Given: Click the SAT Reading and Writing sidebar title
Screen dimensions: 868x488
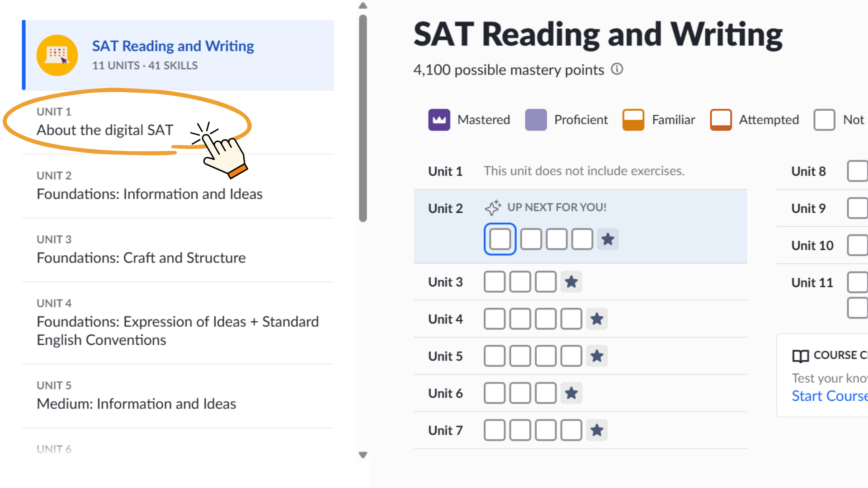Looking at the screenshot, I should click(x=173, y=46).
